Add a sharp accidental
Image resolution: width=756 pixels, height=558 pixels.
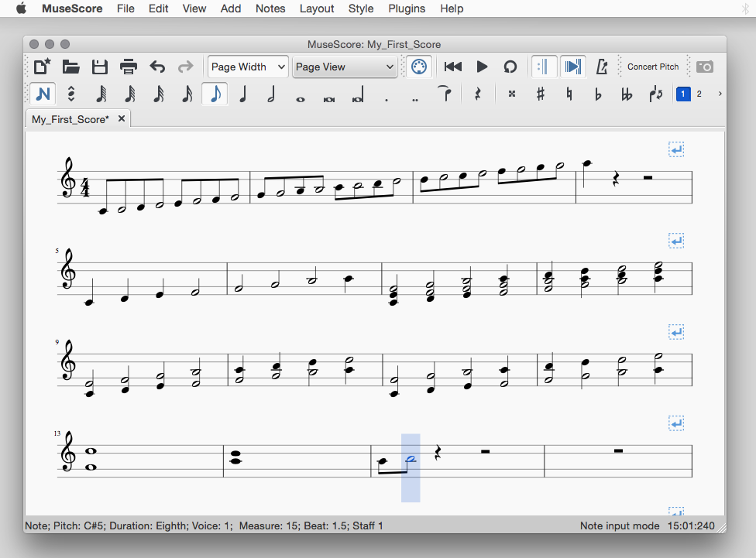coord(541,94)
